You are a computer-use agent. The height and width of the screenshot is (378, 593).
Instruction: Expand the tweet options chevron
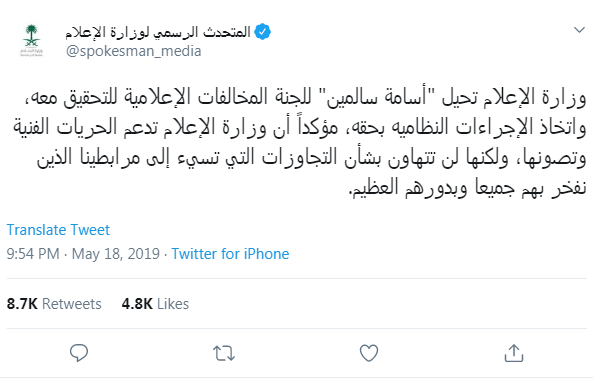pos(579,29)
